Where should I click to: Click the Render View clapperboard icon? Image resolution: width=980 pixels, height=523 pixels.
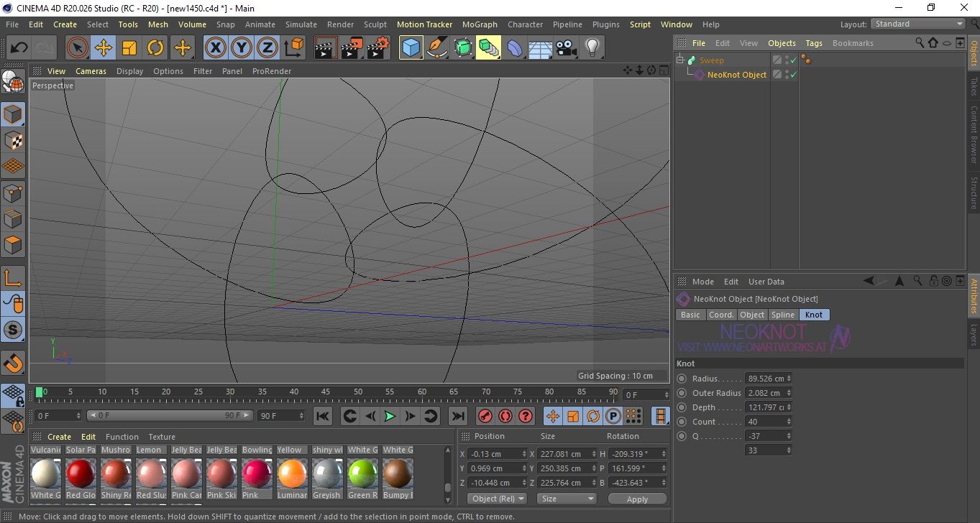[x=326, y=48]
